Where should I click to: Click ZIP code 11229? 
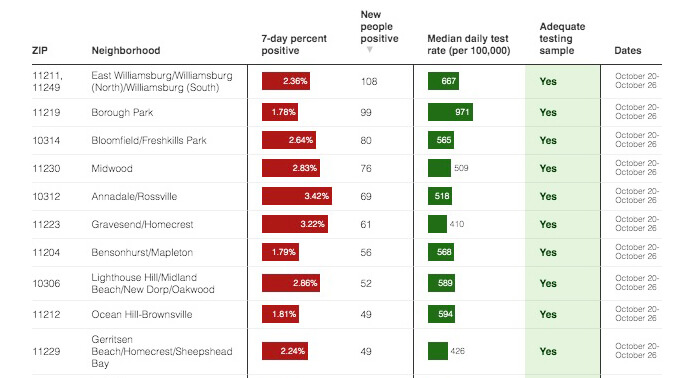point(46,351)
